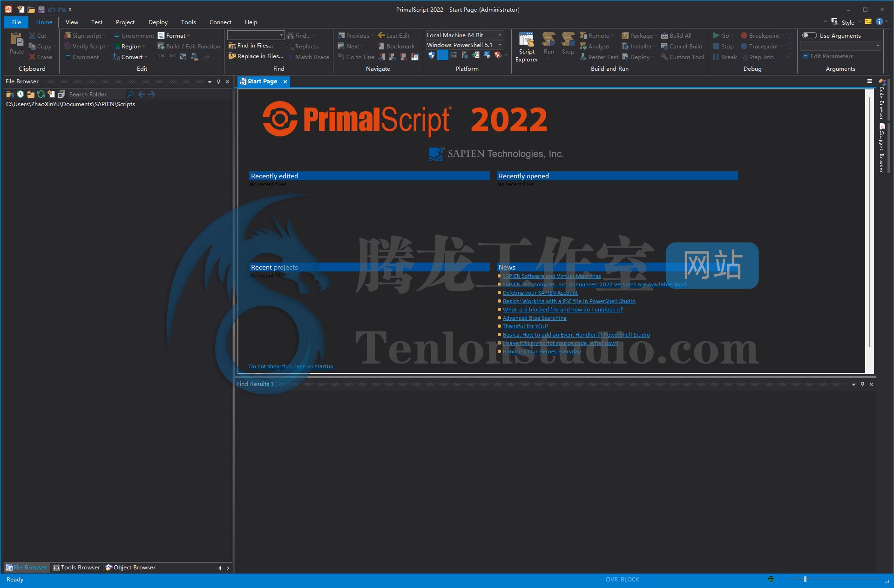The image size is (894, 588).
Task: Open the Windows PowerShell 5.1 dropdown
Action: click(x=500, y=45)
